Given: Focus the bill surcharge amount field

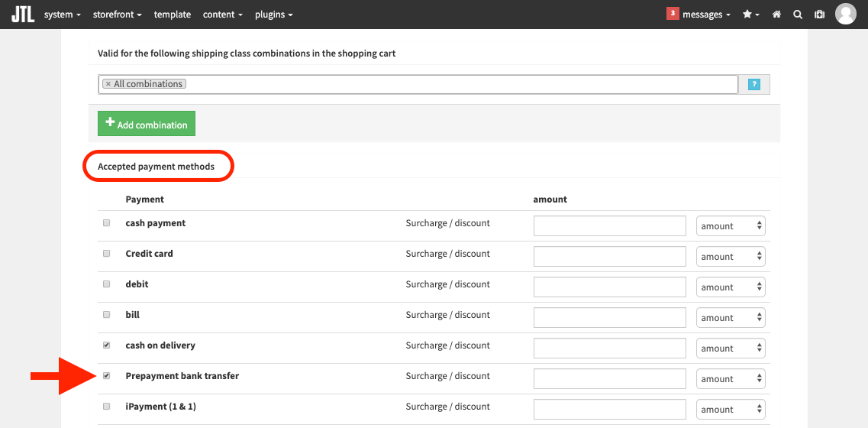Looking at the screenshot, I should click(610, 317).
